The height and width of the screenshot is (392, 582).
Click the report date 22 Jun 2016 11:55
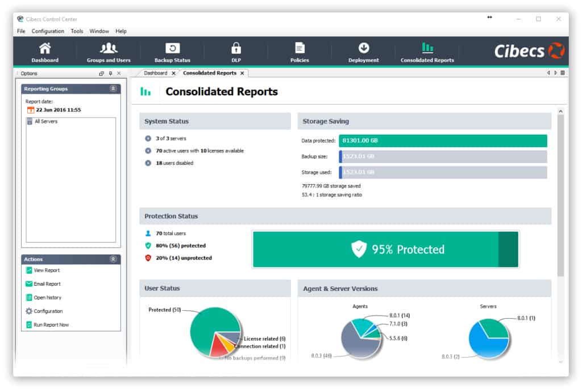(x=59, y=110)
